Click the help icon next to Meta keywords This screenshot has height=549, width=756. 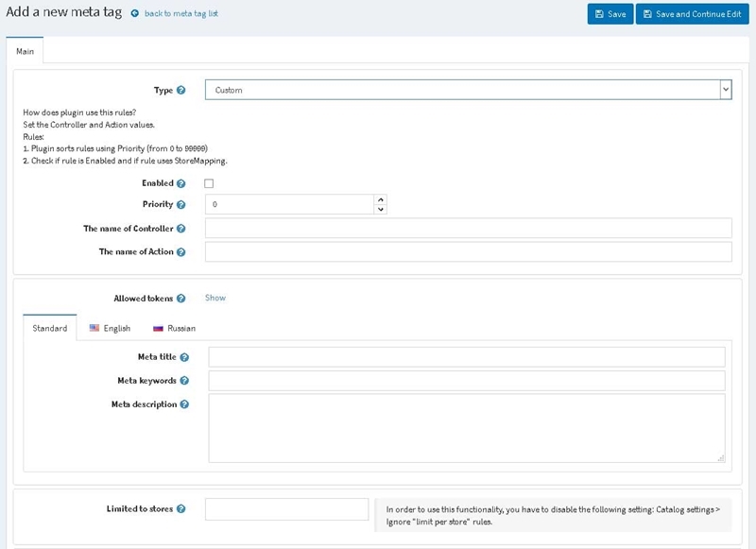tap(184, 381)
